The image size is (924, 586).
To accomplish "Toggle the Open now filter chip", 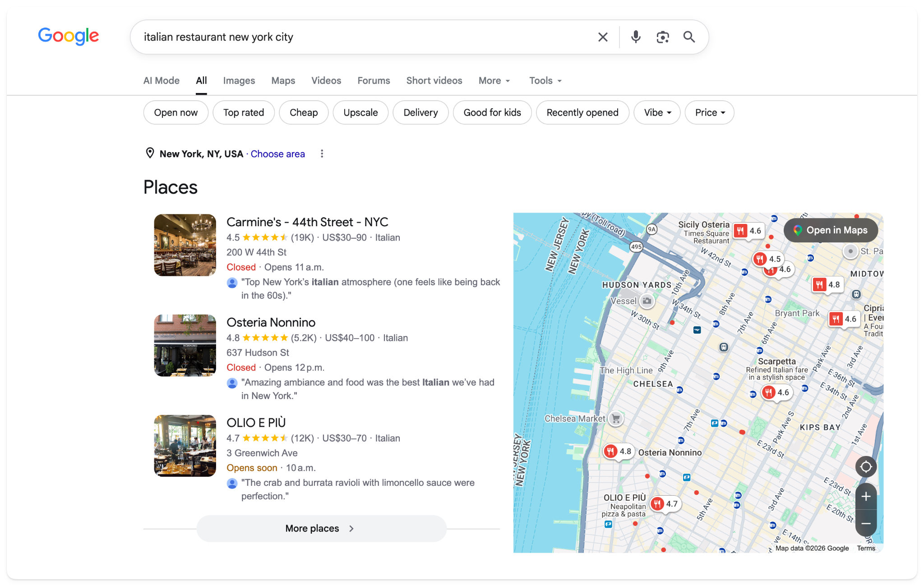I will 176,112.
